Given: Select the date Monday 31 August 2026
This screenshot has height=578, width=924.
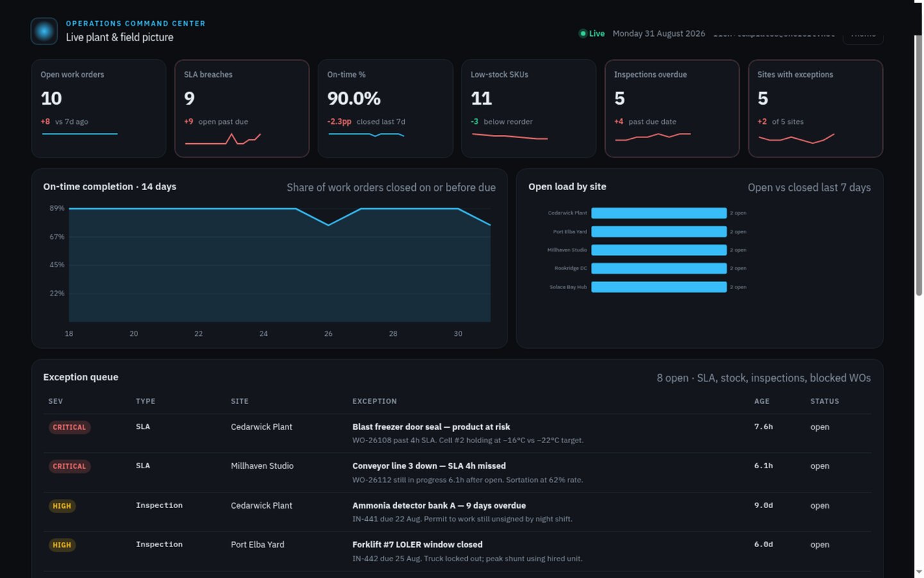Looking at the screenshot, I should click(658, 33).
